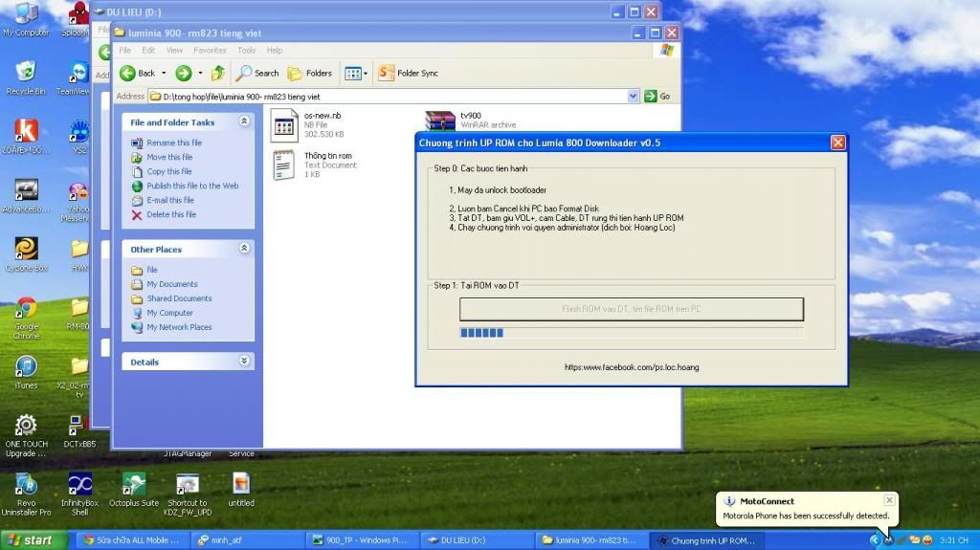Launch InfinityBox Shell shortcut
This screenshot has width=980, height=550.
[x=79, y=495]
